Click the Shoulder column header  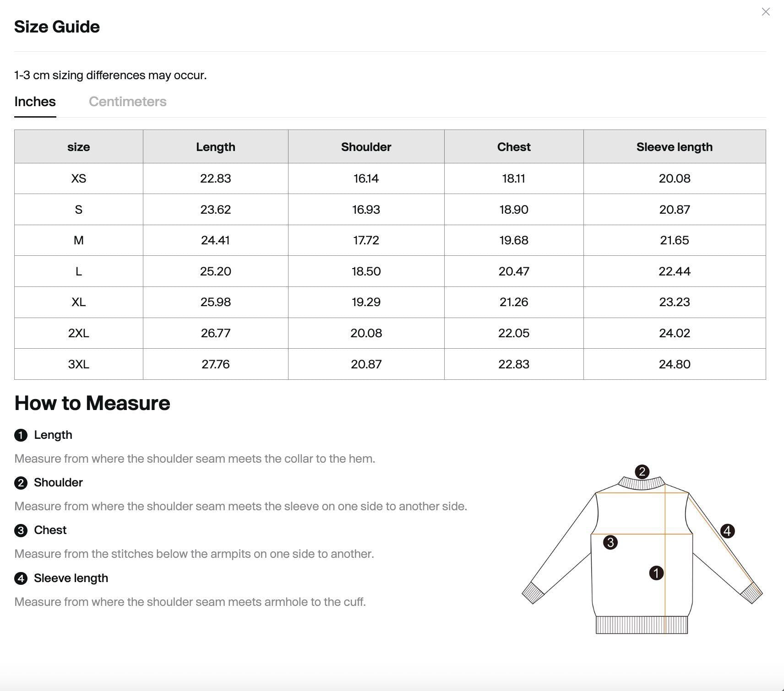click(x=366, y=147)
